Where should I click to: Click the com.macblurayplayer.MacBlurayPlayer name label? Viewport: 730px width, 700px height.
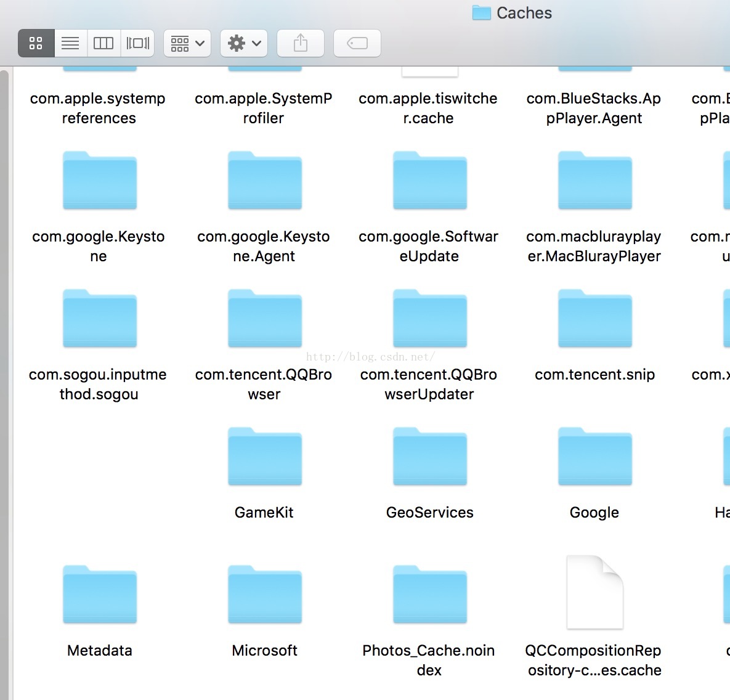[594, 246]
